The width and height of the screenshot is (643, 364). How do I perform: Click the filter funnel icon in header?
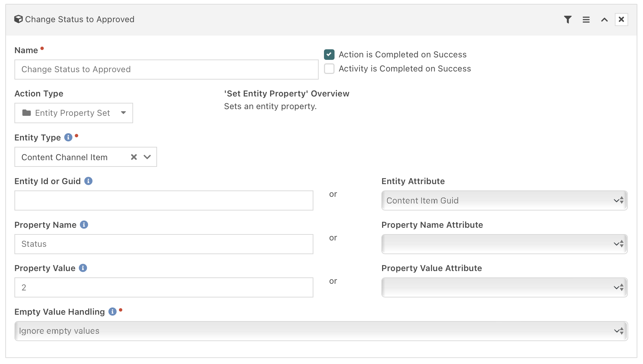tap(568, 20)
